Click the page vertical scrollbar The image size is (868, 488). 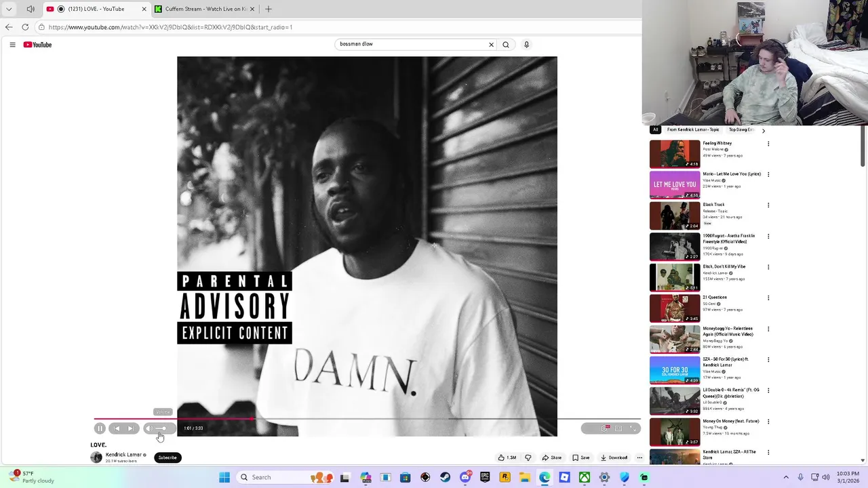(863, 146)
